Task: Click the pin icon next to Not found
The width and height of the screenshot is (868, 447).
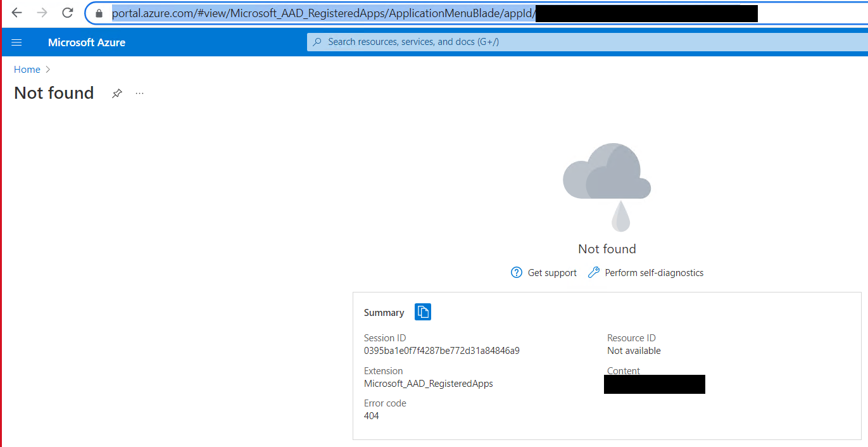Action: (x=116, y=93)
